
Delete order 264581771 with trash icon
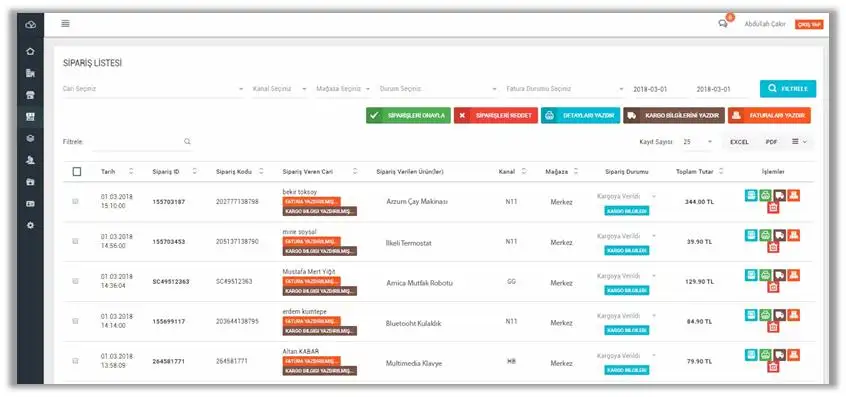773,367
